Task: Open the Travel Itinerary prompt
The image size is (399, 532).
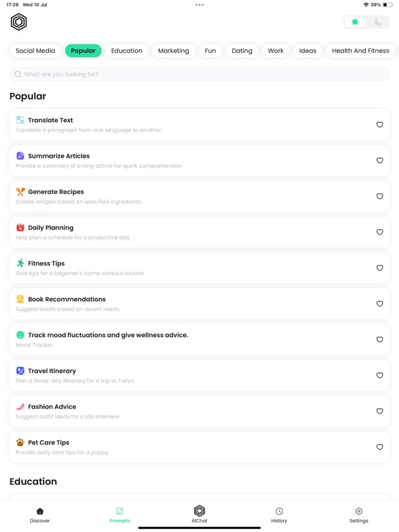Action: 186,375
